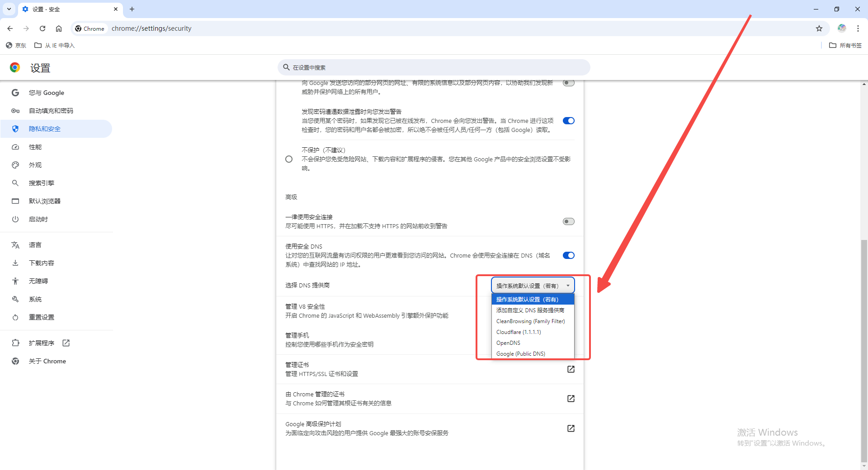Viewport: 868px width, 470px height.
Task: Choose 添加自定义 DNS 服务提供商 option
Action: (x=533, y=310)
